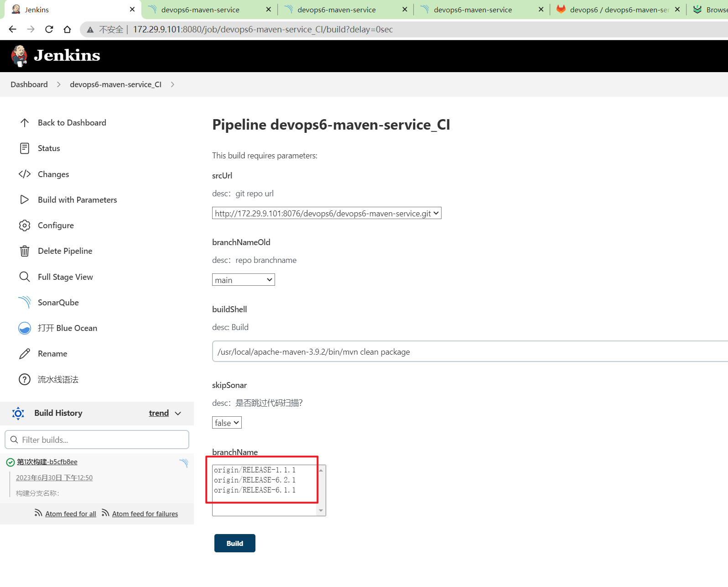
Task: Reload the page with refresh icon
Action: (49, 29)
